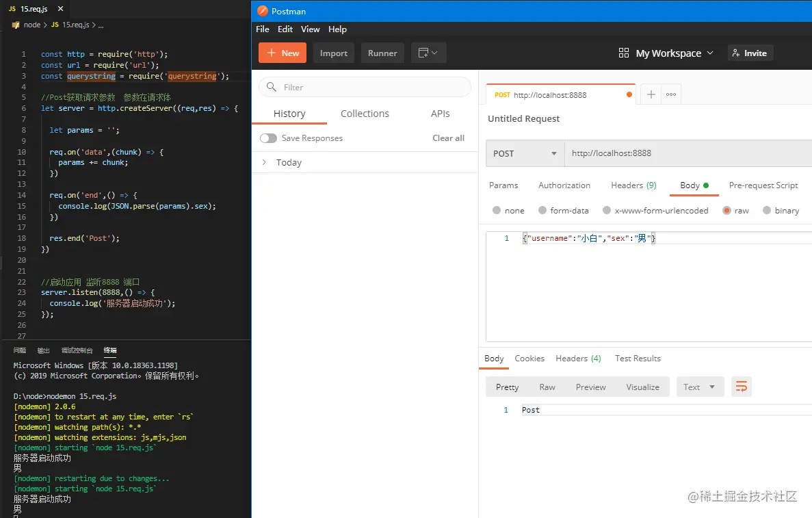The image size is (812, 518).
Task: Click the Postman logo icon in title bar
Action: pyautogui.click(x=263, y=11)
